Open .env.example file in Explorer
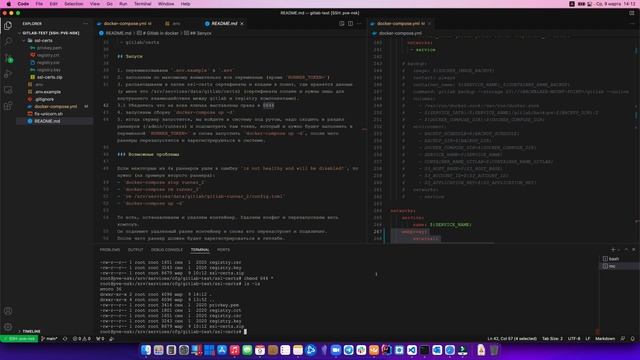Screen dimensions: 640x360 pos(55,92)
